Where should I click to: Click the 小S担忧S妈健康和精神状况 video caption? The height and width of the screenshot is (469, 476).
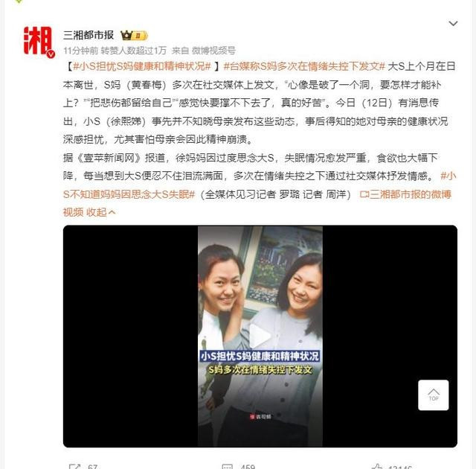(260, 356)
